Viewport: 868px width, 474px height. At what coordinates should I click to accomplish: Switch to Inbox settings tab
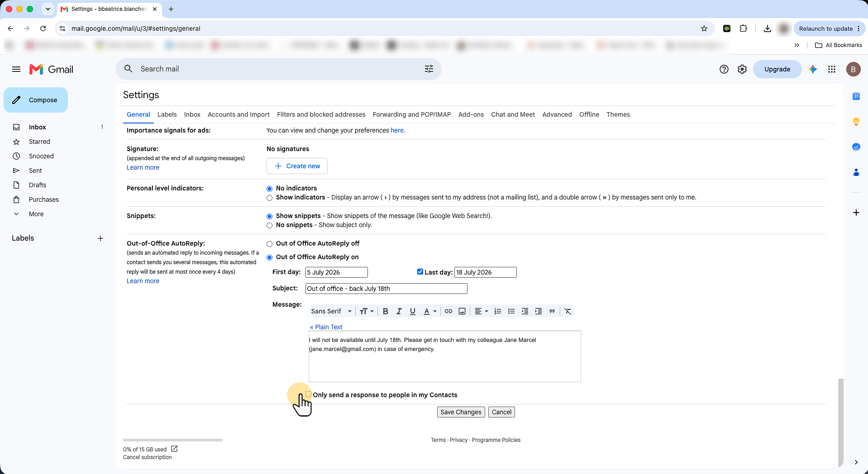click(x=192, y=114)
